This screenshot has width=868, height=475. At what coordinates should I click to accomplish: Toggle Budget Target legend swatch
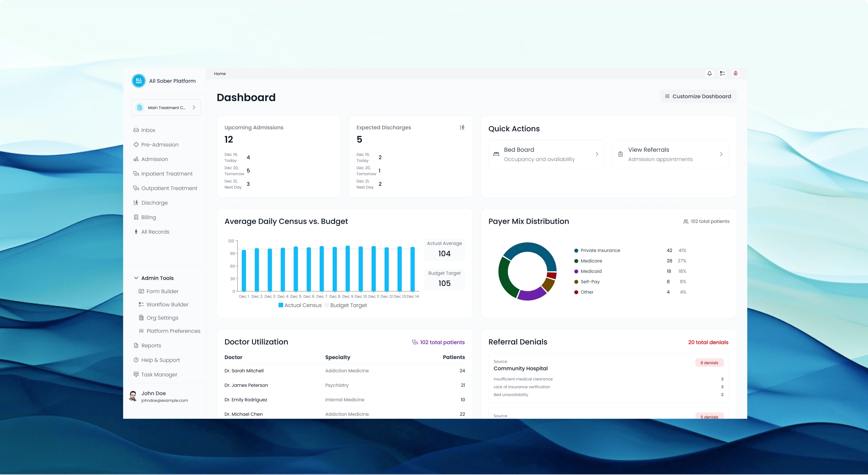327,305
